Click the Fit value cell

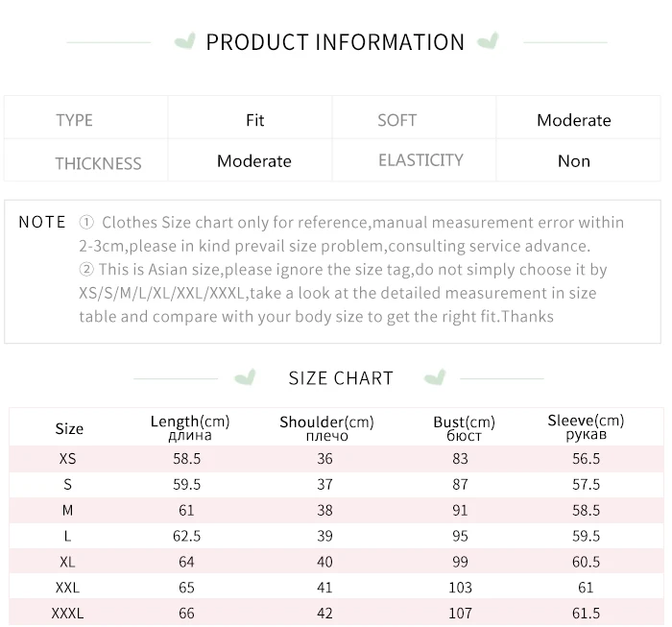(x=254, y=120)
